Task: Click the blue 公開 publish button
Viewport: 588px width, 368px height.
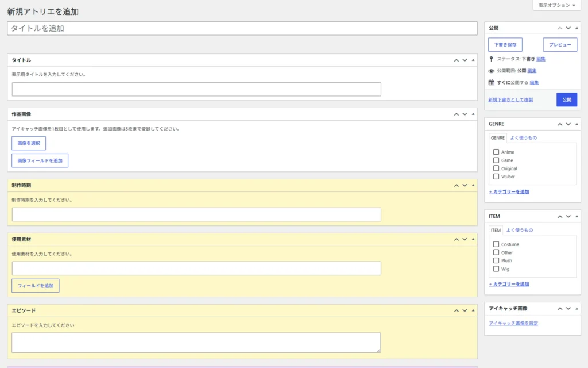Action: pyautogui.click(x=567, y=100)
